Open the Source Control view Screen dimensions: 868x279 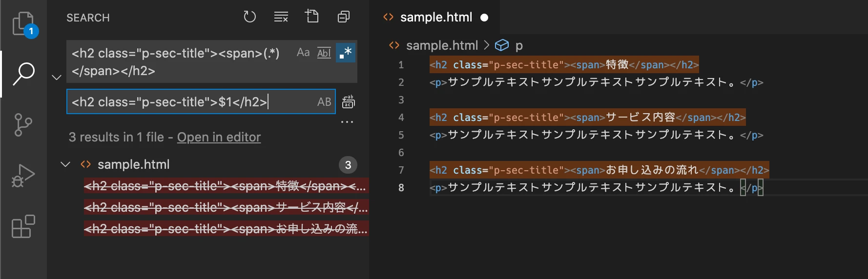[x=23, y=125]
